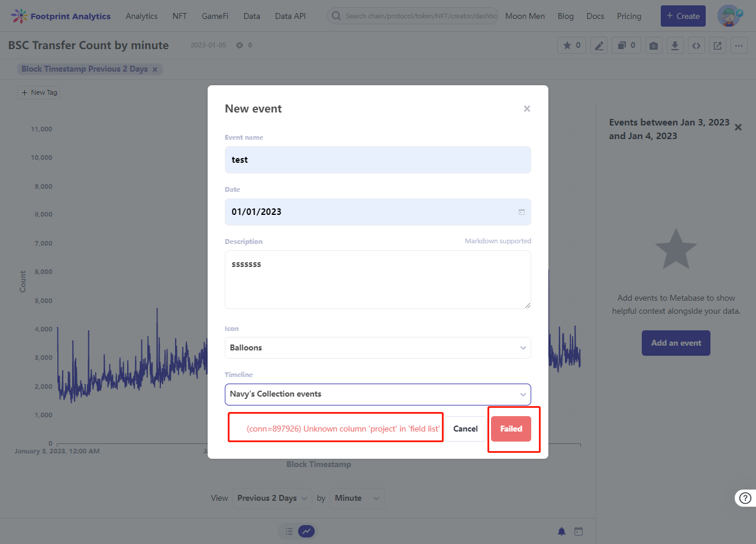Open the embed code icon
Screen dimensions: 756x544
point(696,45)
